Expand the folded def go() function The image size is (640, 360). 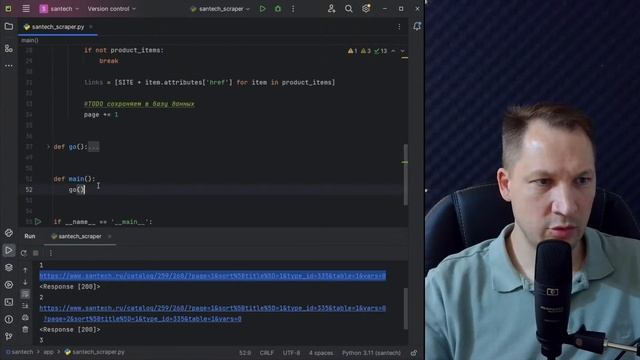(x=48, y=147)
